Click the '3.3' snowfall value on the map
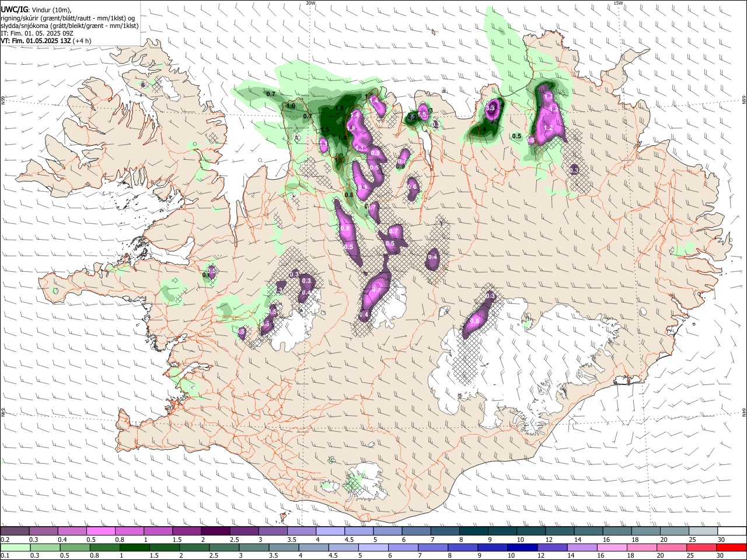Viewport: 747px width, 560px height. [491, 108]
